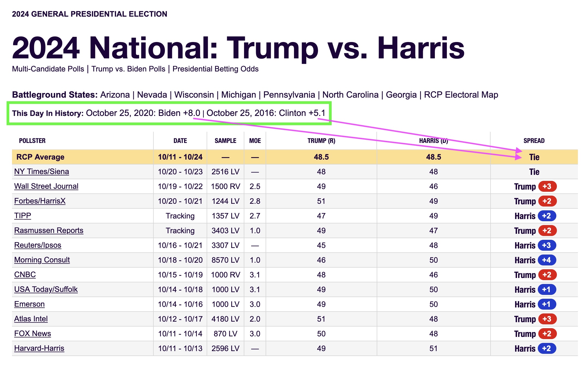Open Trump vs. Biden Polls link

[x=128, y=69]
